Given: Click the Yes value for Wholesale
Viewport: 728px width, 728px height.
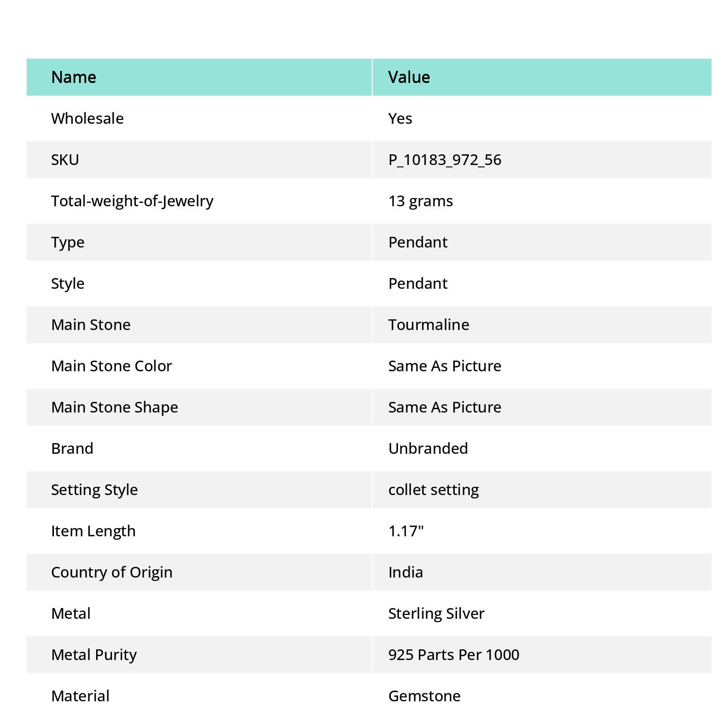Looking at the screenshot, I should point(400,118).
